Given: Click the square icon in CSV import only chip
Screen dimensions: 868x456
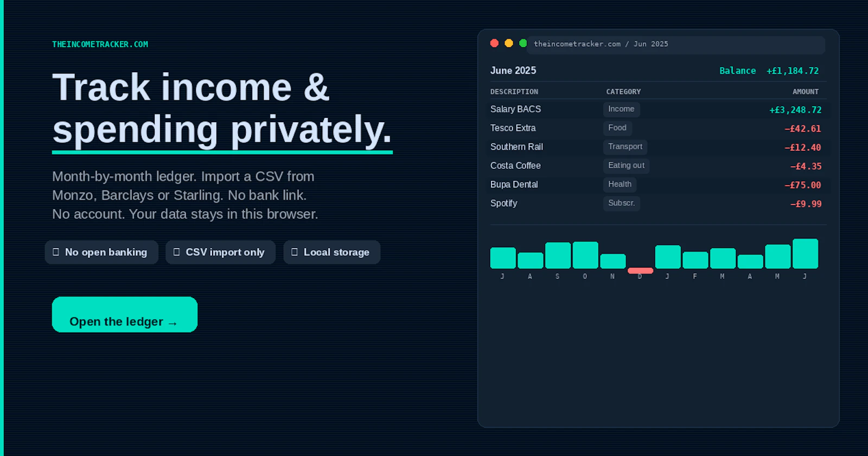Looking at the screenshot, I should click(176, 252).
